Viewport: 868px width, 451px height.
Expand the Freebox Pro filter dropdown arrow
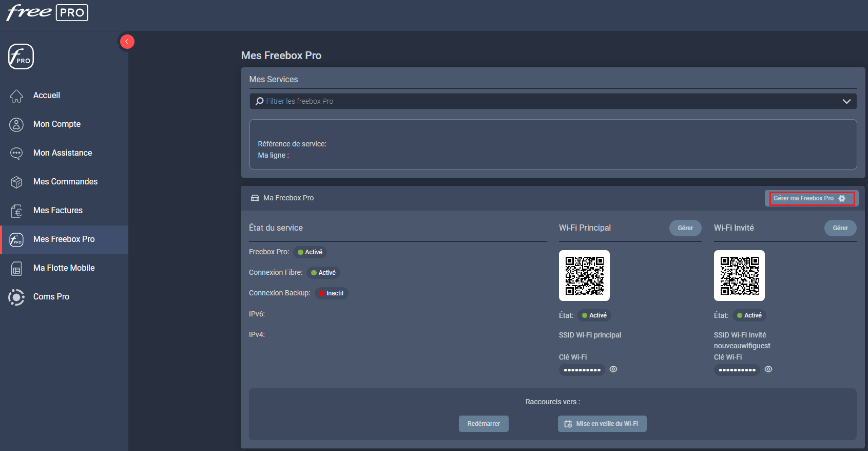pos(846,101)
